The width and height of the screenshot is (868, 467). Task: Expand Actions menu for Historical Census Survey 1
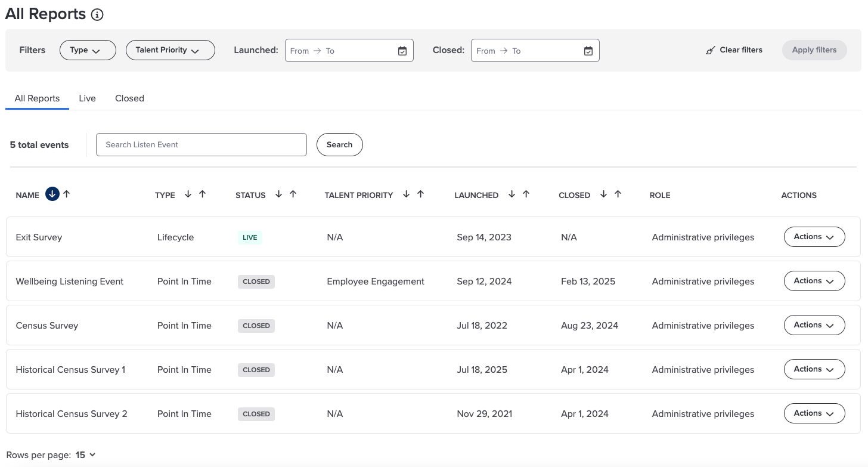[814, 369]
